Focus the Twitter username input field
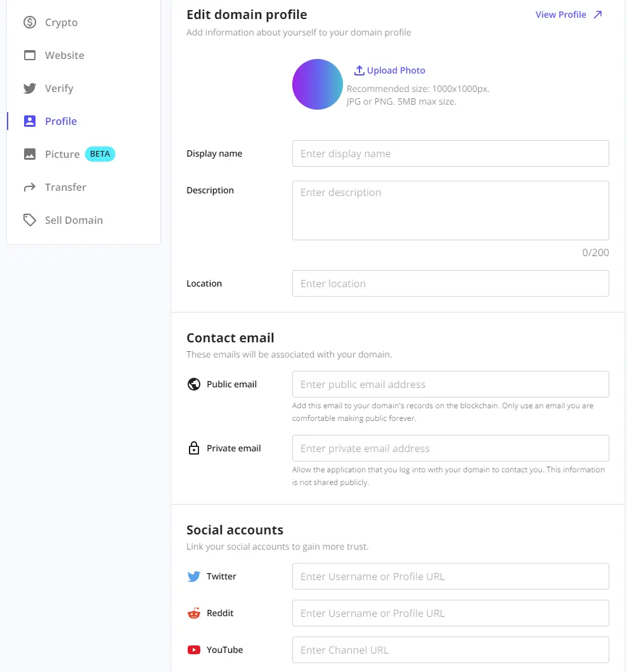The width and height of the screenshot is (627, 672). pos(450,576)
